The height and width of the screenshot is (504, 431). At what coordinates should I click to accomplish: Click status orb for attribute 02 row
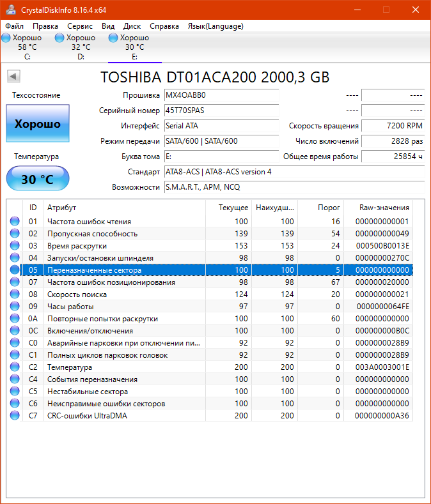15,233
